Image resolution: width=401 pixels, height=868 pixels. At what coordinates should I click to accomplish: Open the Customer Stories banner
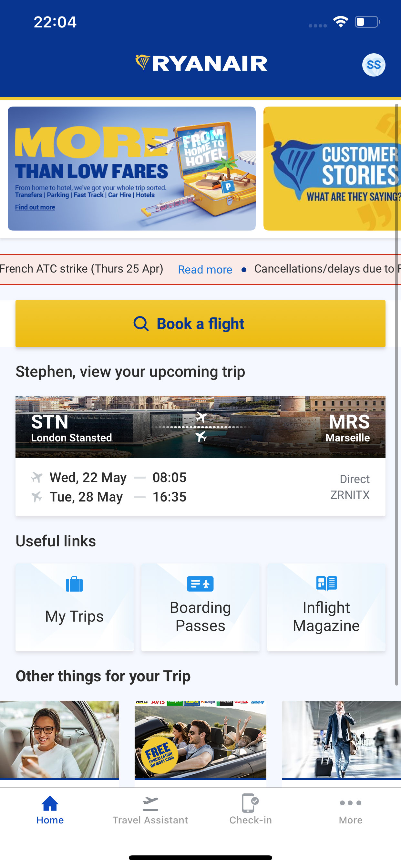332,169
